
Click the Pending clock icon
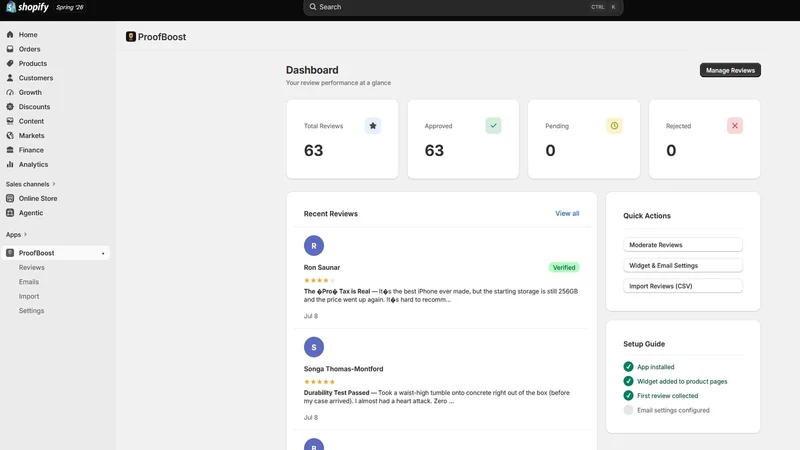click(614, 126)
